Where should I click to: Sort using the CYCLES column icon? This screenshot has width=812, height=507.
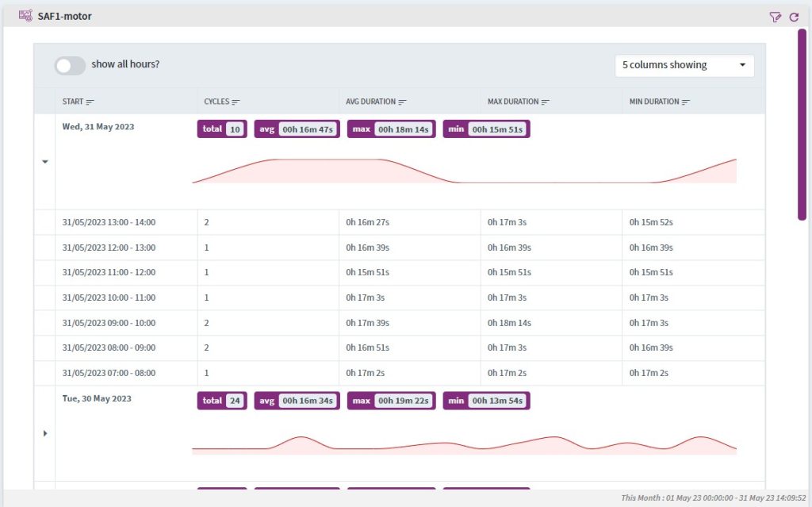(236, 101)
